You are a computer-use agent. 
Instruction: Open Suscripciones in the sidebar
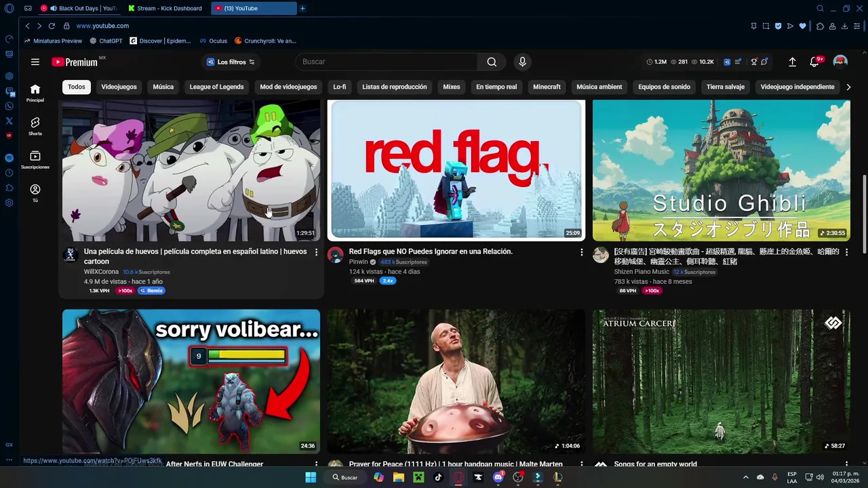coord(35,159)
